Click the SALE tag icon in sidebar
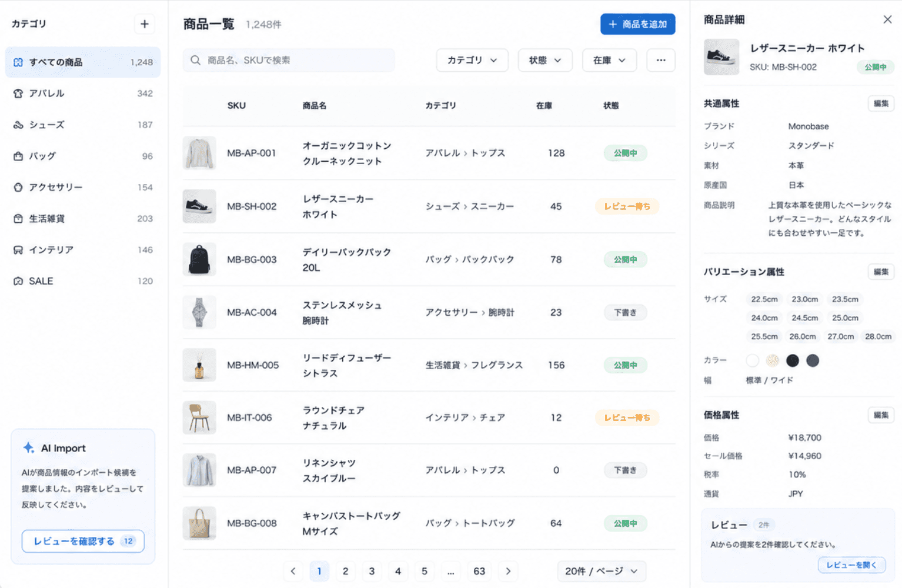Image resolution: width=902 pixels, height=588 pixels. [x=18, y=281]
